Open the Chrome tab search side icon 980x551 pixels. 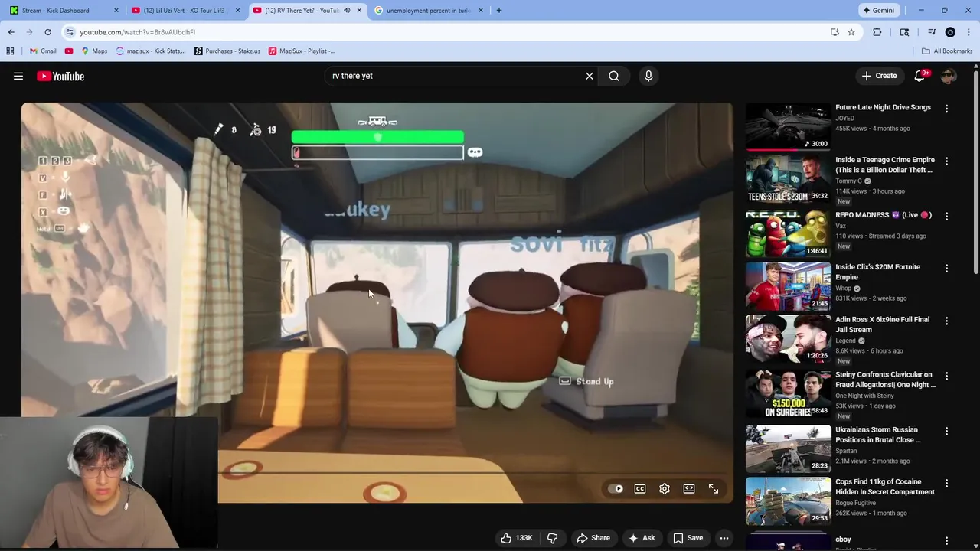pyautogui.click(x=904, y=32)
